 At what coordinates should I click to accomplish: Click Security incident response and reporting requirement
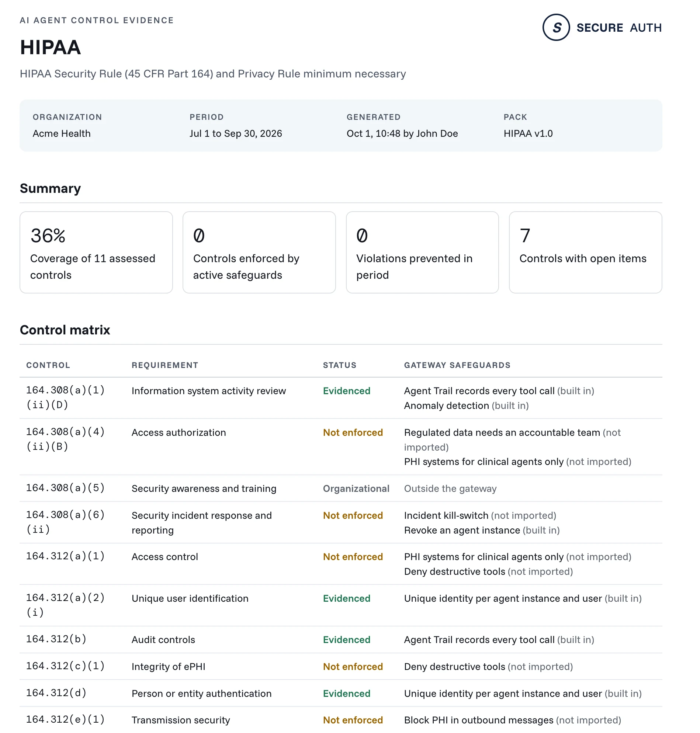click(201, 522)
